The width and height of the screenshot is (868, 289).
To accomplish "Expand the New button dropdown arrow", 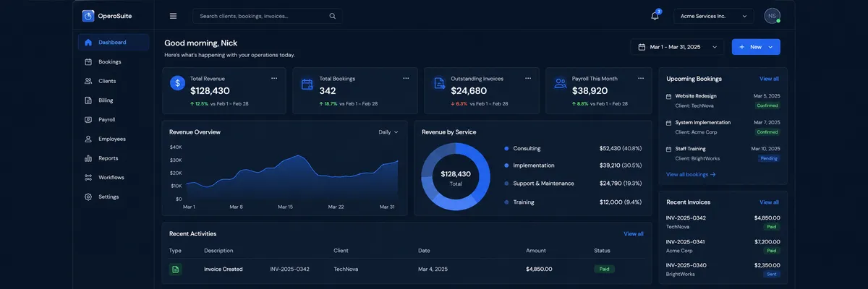I will point(770,47).
